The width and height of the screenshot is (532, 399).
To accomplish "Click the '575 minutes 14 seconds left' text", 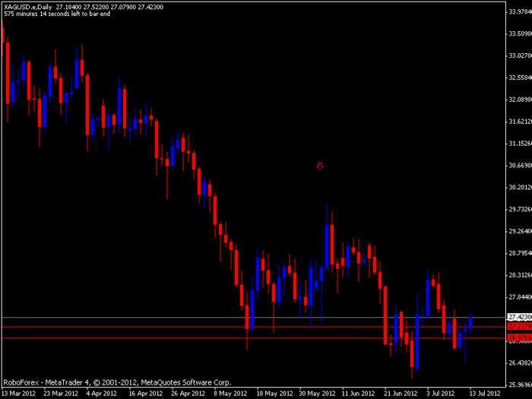I will pos(57,14).
